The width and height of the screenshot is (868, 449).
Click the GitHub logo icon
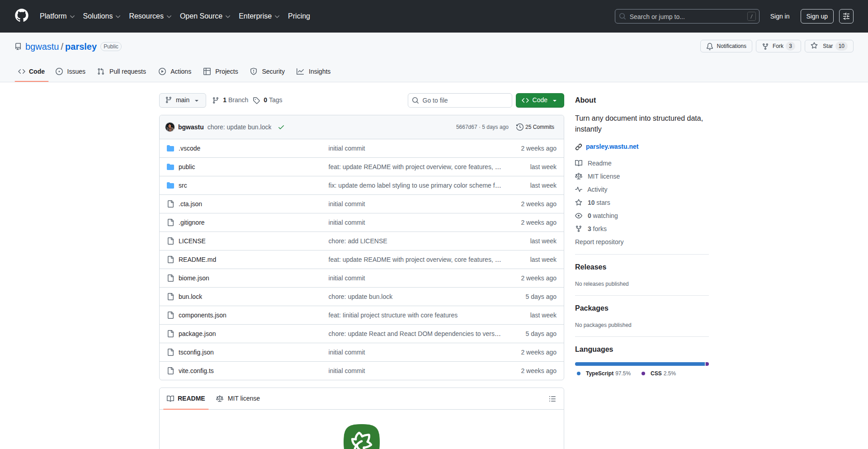tap(22, 16)
